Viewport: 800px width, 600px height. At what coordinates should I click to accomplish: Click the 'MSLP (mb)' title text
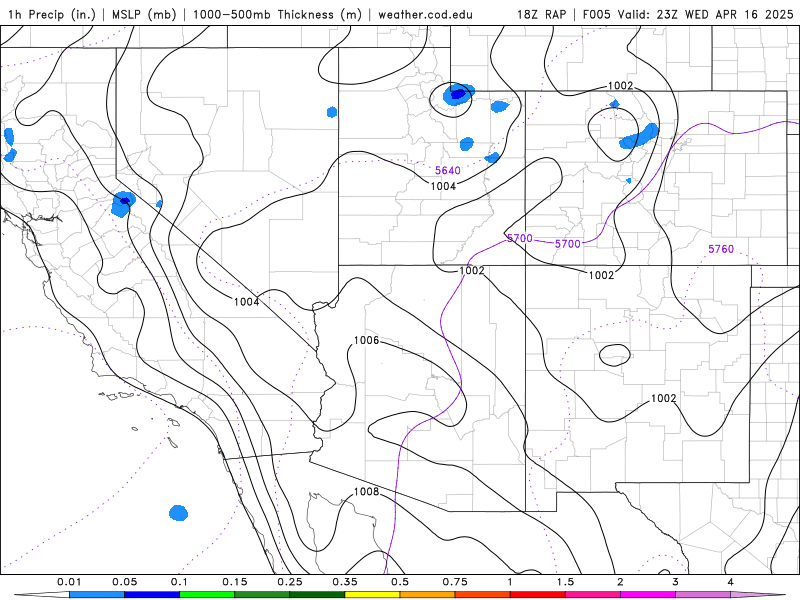click(x=144, y=14)
